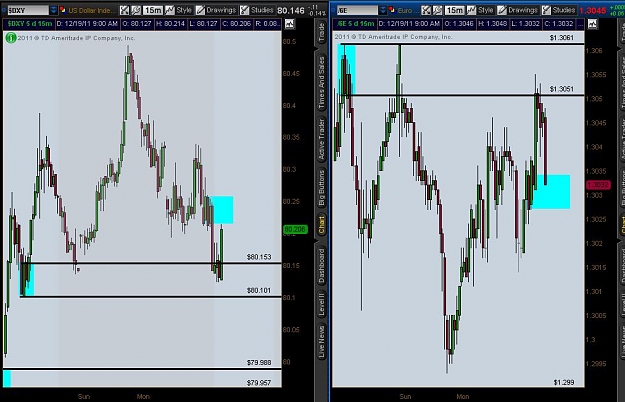Click the 'H: 80.214' high value
The image size is (625, 402).
coord(170,24)
